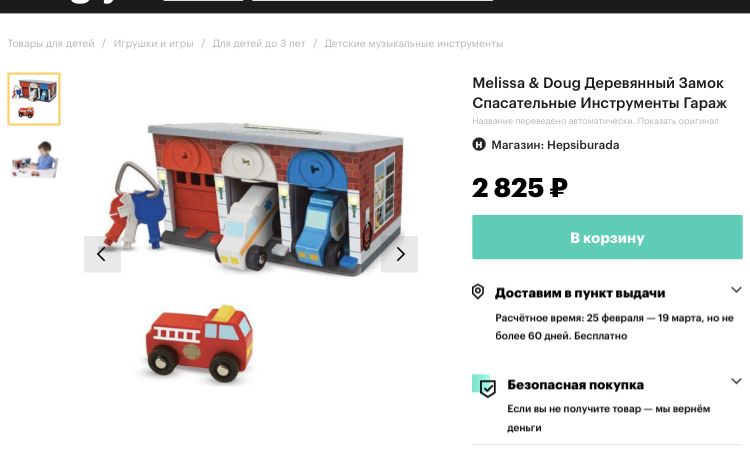Viewport: 750px width, 454px height.
Task: Click the Hepsiburada store badge icon
Action: point(479,144)
